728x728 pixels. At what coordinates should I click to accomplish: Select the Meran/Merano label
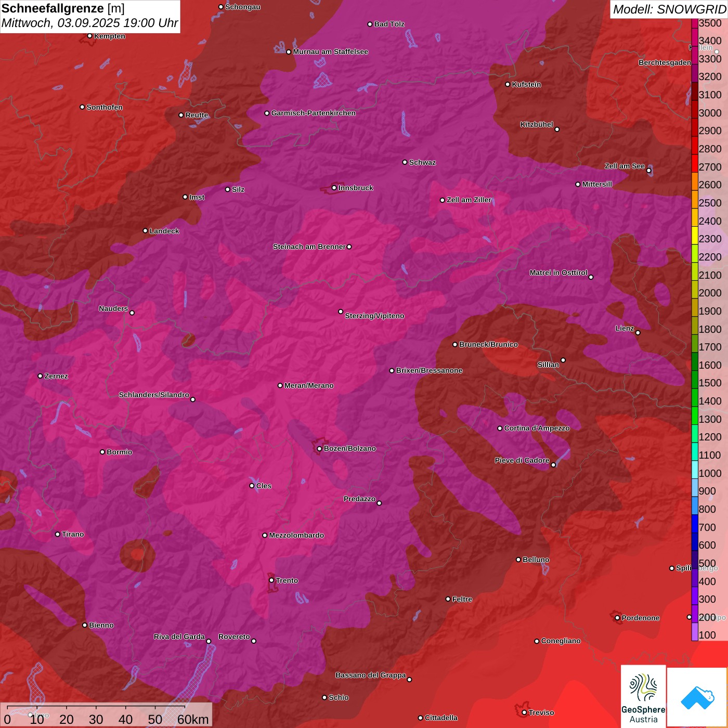point(309,385)
